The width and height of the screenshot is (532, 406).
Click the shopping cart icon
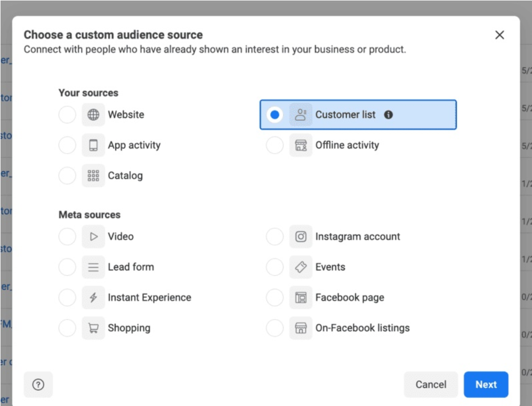click(x=93, y=328)
